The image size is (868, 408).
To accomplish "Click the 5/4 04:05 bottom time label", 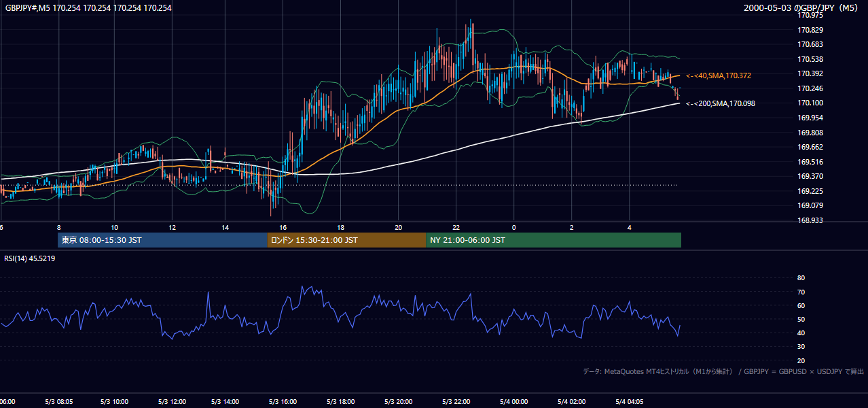I will point(630,402).
